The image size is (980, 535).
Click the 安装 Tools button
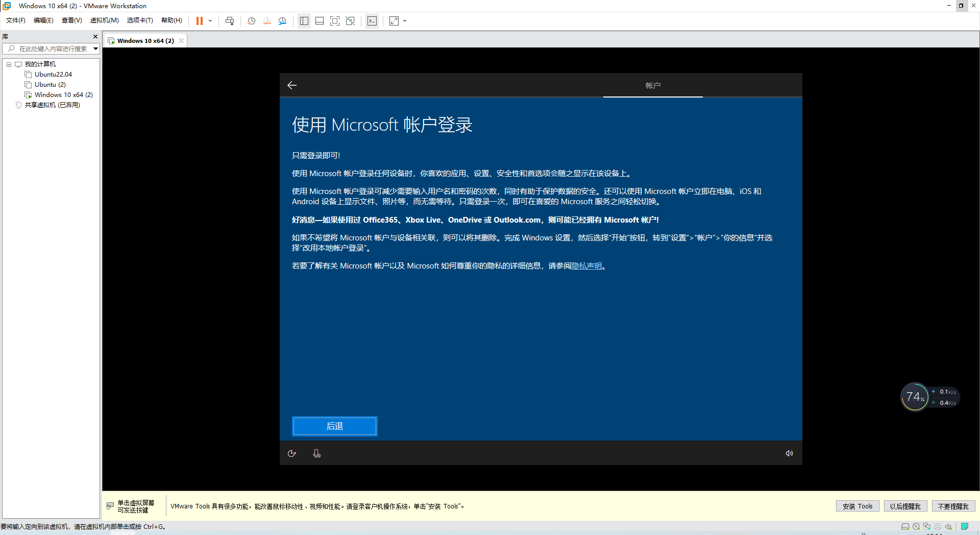(x=857, y=506)
